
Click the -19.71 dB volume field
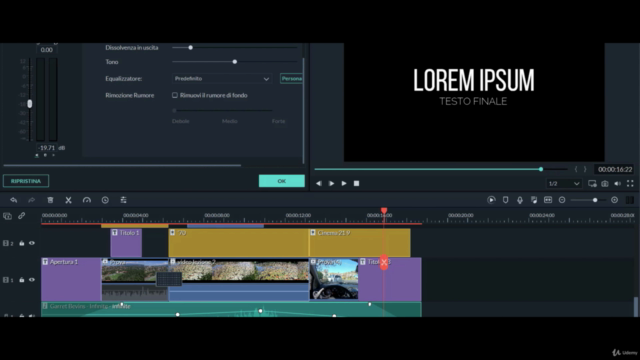point(47,148)
